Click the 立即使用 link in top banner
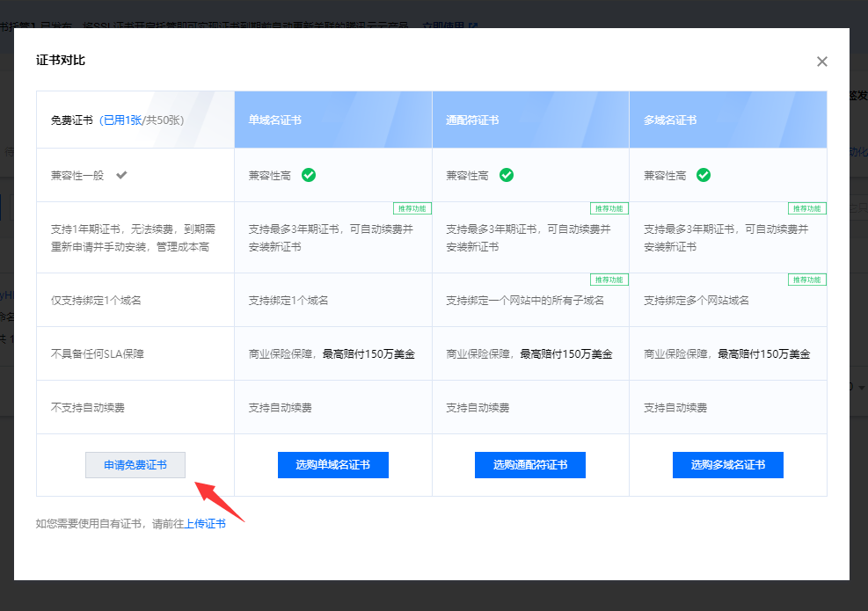Viewport: 868px width, 611px height. [x=444, y=26]
